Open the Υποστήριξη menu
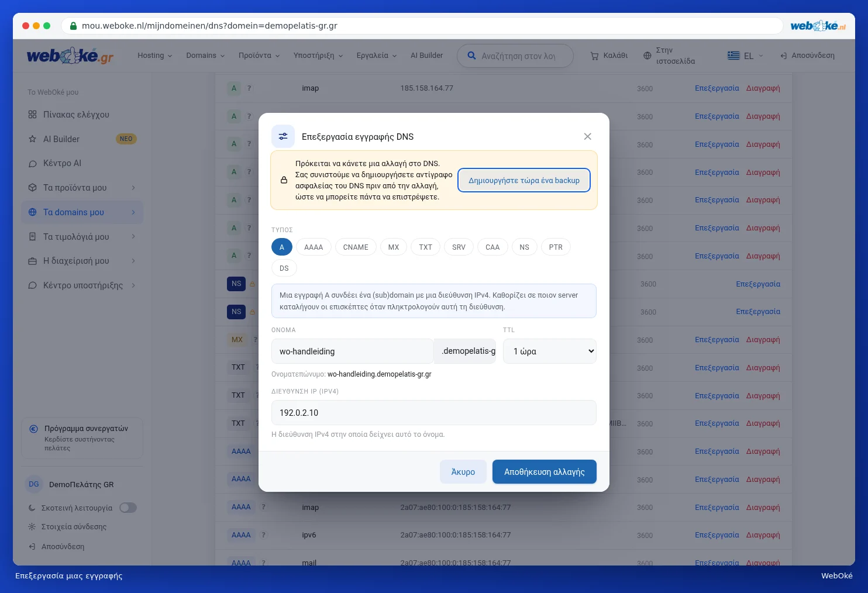The height and width of the screenshot is (593, 868). click(x=318, y=56)
